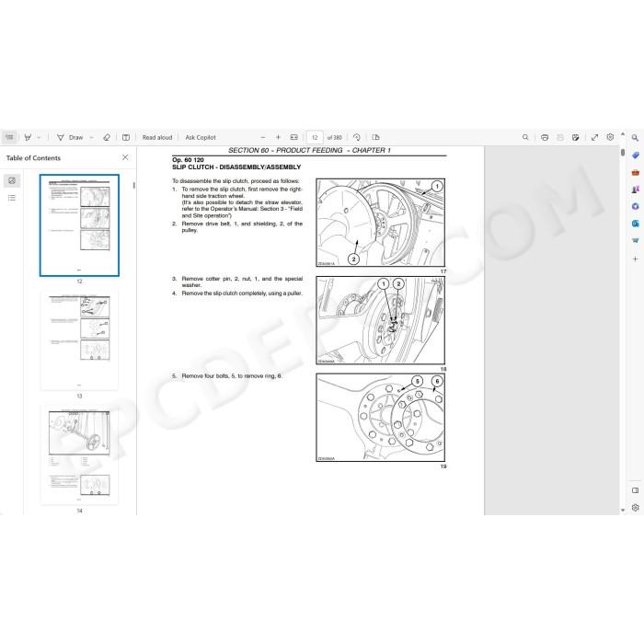Viewport: 644px width, 644px height.
Task: Open Edge sidebar settings gear at bottom
Action: 636,508
